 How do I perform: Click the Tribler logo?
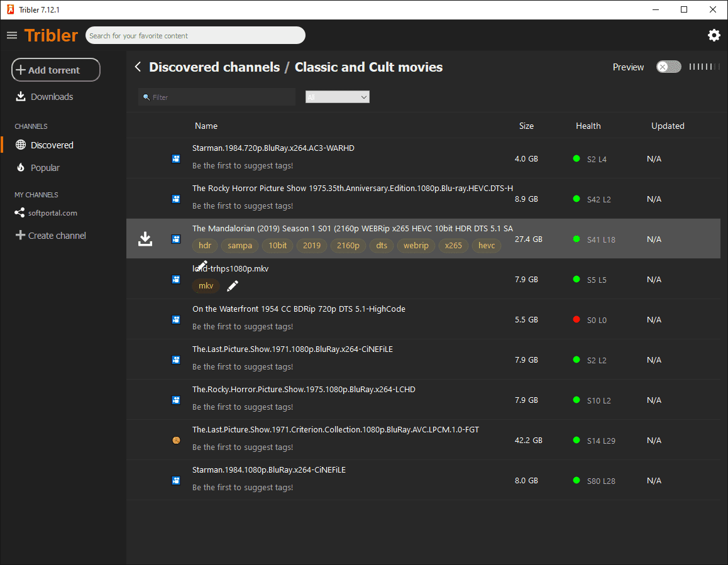pos(51,35)
